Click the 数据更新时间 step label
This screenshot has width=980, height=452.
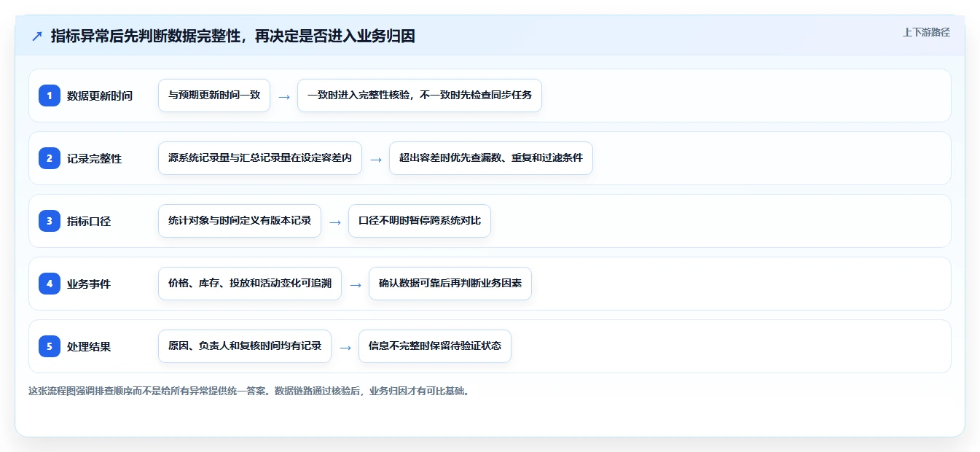(100, 96)
